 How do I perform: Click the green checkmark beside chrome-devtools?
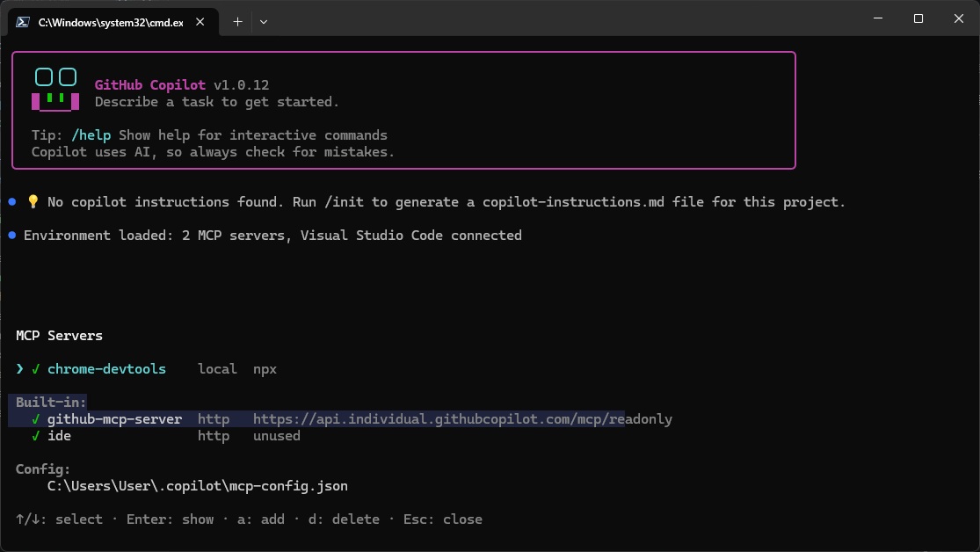36,369
